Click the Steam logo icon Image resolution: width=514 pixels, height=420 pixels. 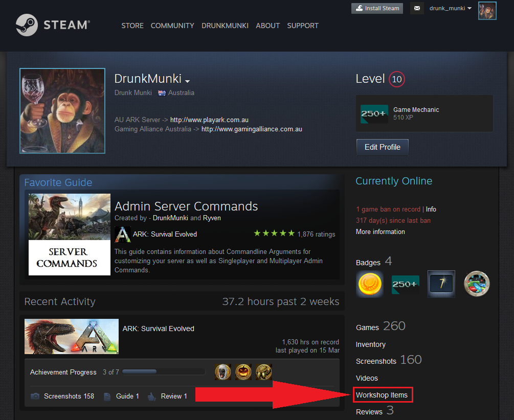click(27, 25)
